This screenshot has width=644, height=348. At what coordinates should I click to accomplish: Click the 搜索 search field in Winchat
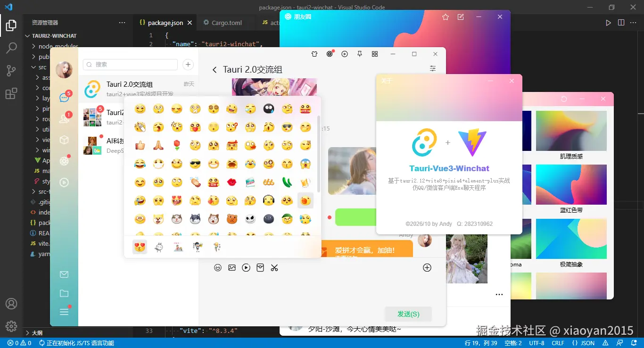[130, 65]
